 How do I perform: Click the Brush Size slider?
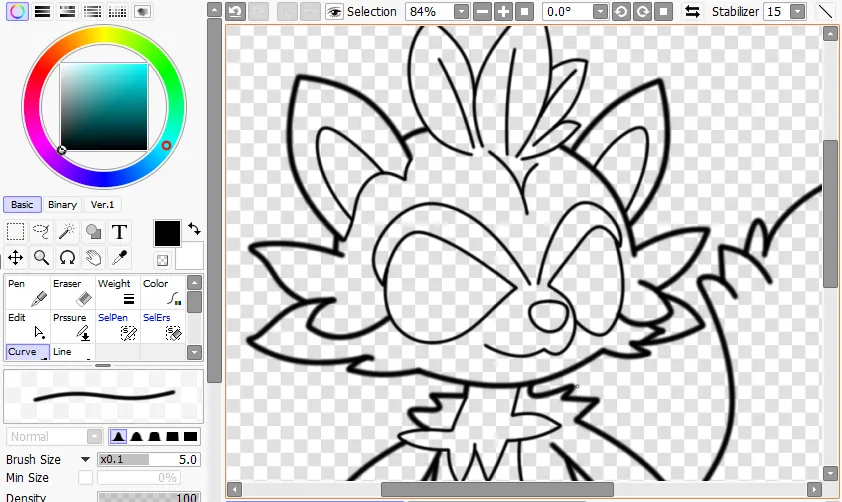[149, 460]
